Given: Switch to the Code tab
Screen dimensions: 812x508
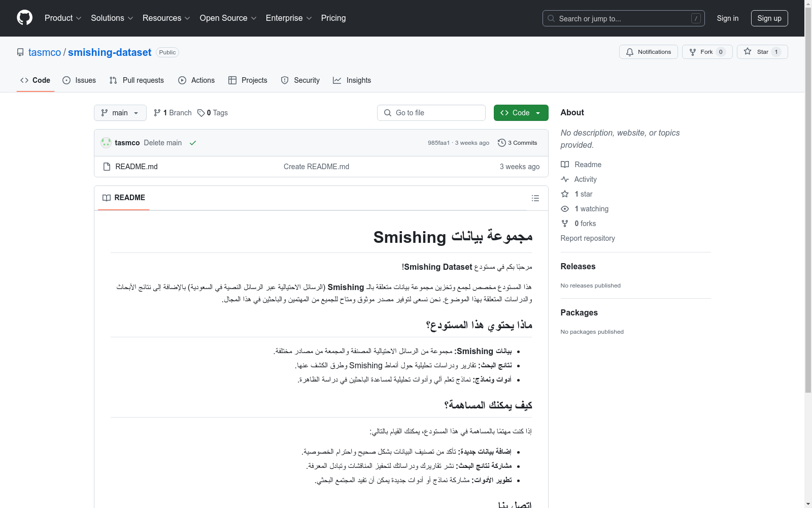Looking at the screenshot, I should point(36,80).
